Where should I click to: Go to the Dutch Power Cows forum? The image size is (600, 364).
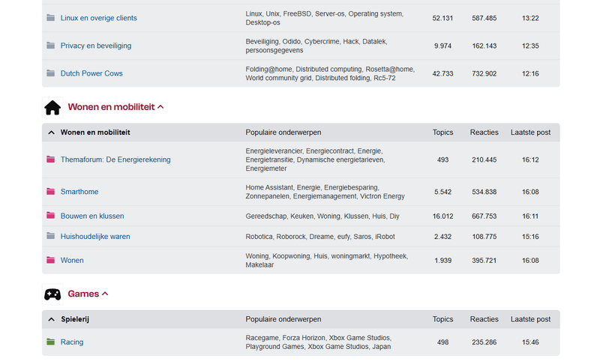91,73
